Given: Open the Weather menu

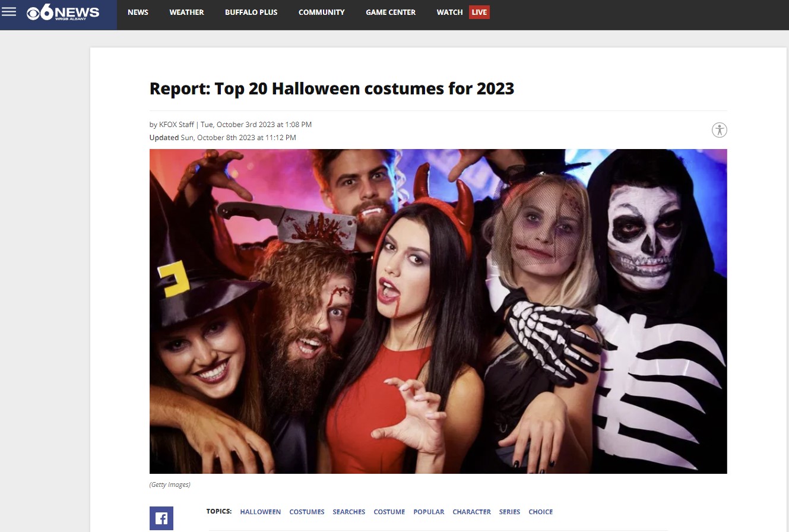Looking at the screenshot, I should (186, 12).
